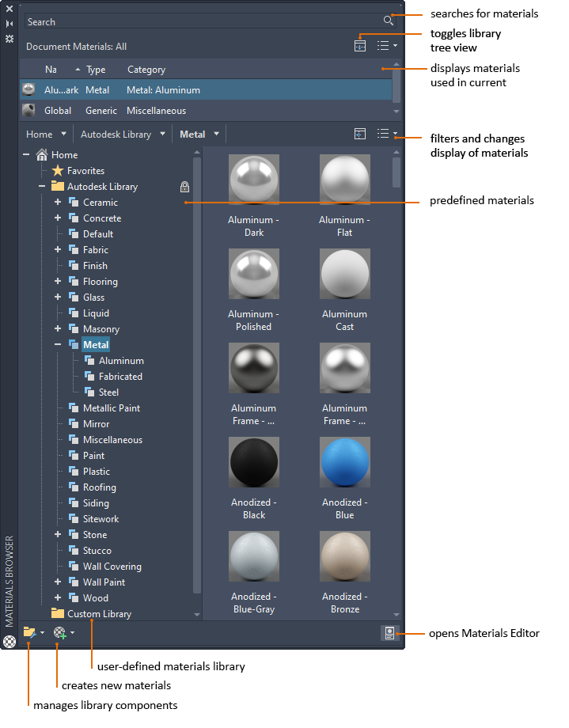Screen dimensions: 569x728
Task: Select the Aluminum - Flat material thumbnail
Action: (x=345, y=180)
